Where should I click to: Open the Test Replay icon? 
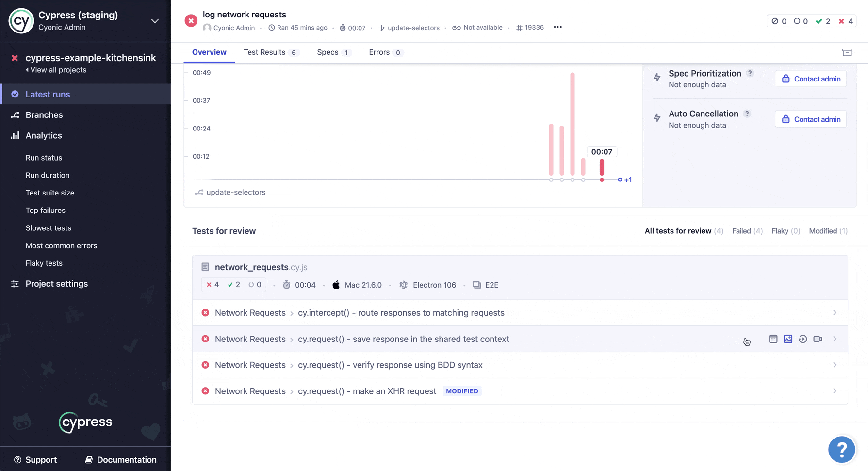803,339
